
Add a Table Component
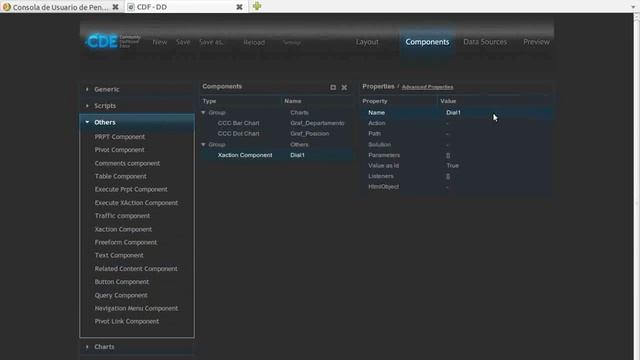coord(120,176)
